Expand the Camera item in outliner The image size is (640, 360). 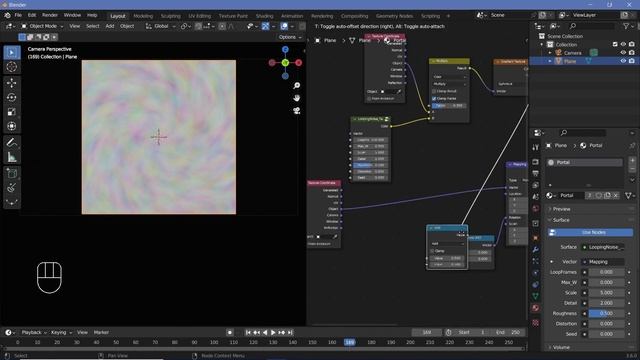pos(550,53)
